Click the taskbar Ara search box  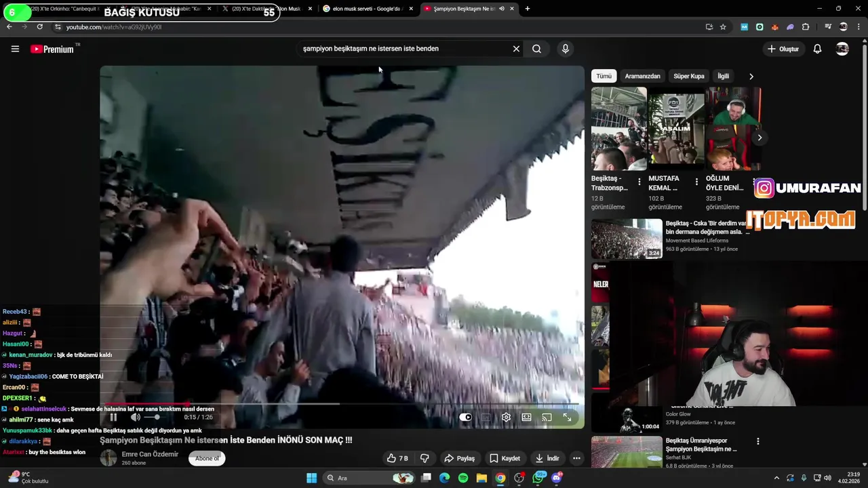click(x=368, y=478)
